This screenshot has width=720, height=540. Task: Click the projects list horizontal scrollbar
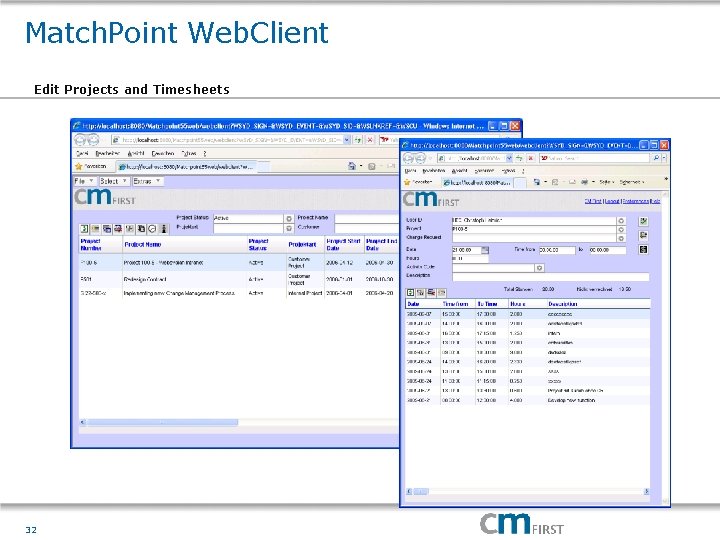[163, 422]
